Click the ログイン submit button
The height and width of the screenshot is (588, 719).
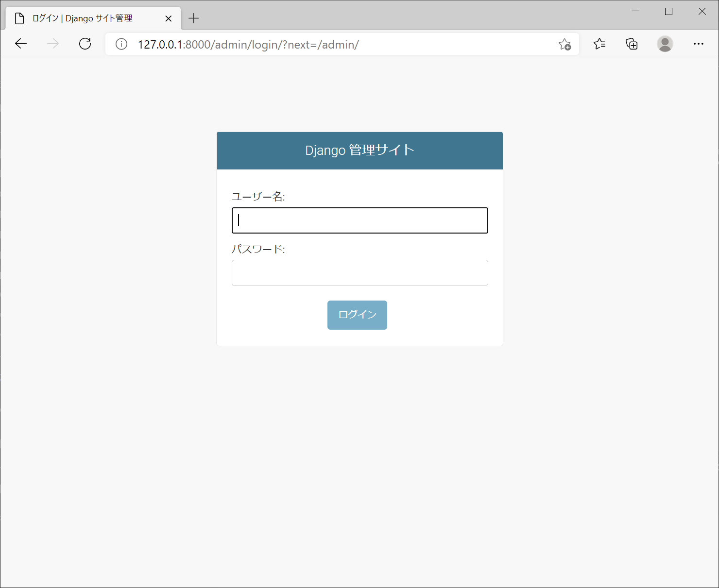tap(357, 315)
